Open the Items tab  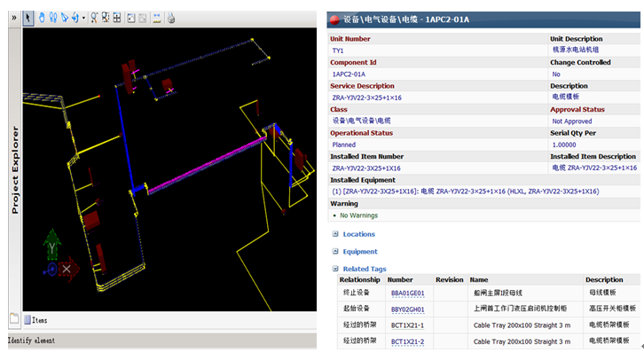tap(39, 320)
